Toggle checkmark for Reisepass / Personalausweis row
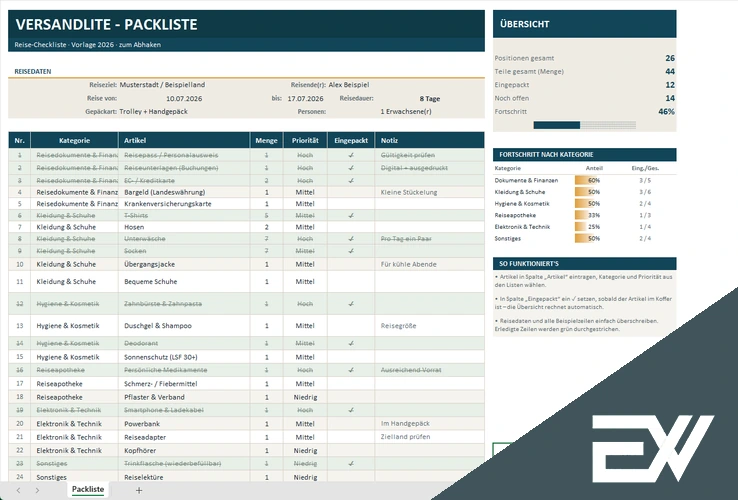The image size is (738, 500). 351,155
